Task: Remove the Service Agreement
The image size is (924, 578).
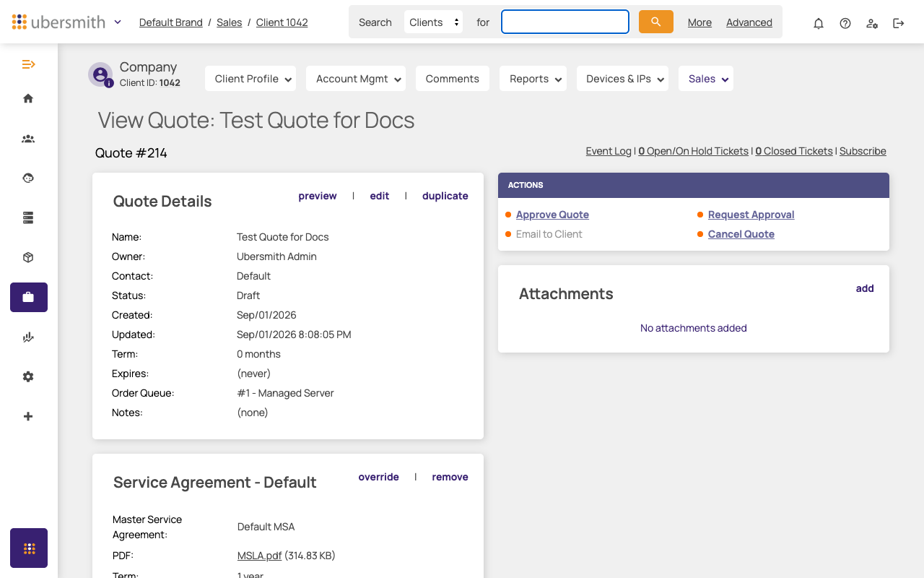Action: (x=450, y=477)
